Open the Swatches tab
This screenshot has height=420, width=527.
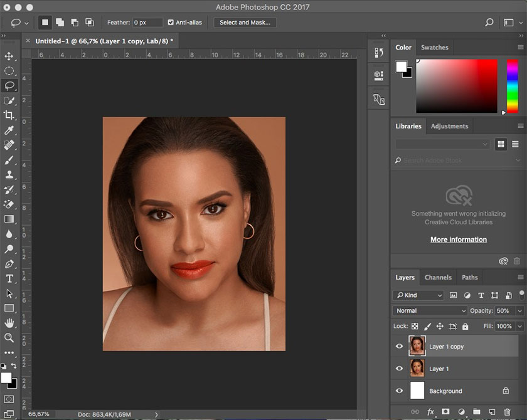tap(434, 47)
